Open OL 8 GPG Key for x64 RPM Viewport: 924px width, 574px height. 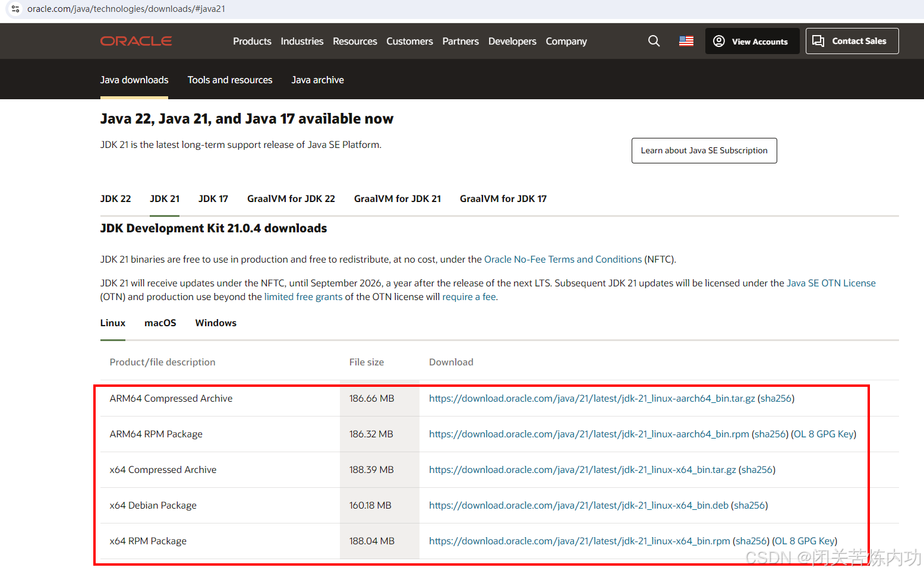point(805,541)
